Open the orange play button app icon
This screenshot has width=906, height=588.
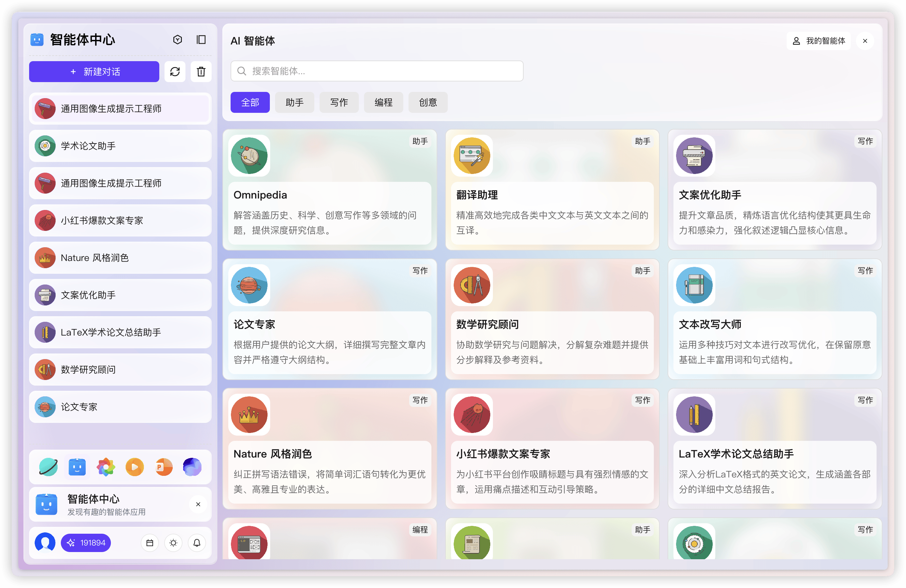[135, 467]
